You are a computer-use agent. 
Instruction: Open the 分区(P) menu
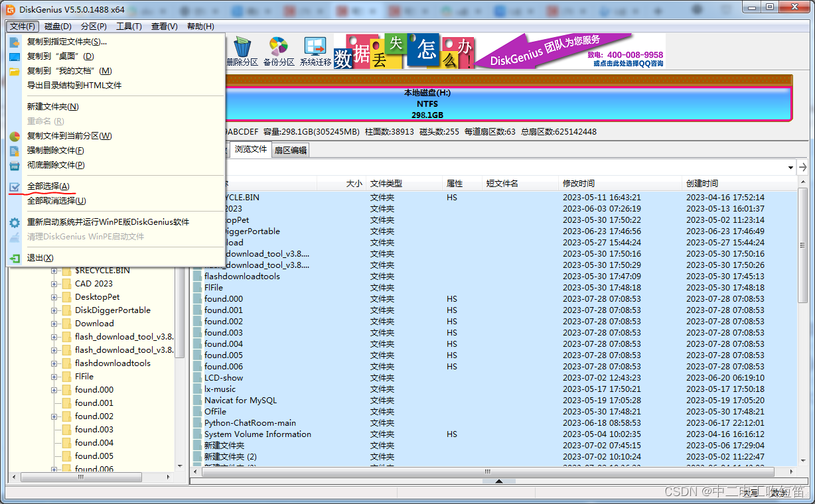pyautogui.click(x=94, y=27)
